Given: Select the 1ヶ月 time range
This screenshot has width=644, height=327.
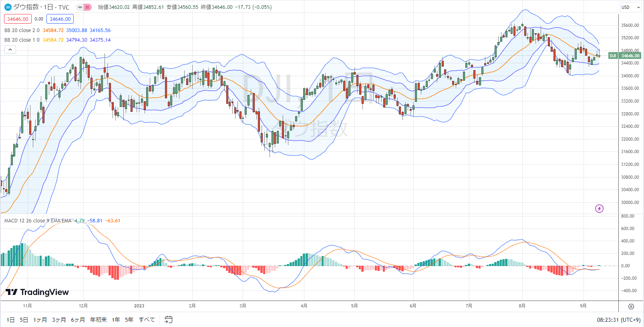Looking at the screenshot, I should 40,320.
